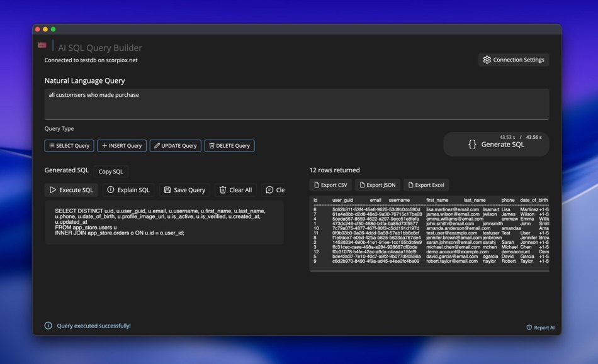
Task: Click the speech-bubble icon on the truncated Clear button
Action: (x=269, y=189)
